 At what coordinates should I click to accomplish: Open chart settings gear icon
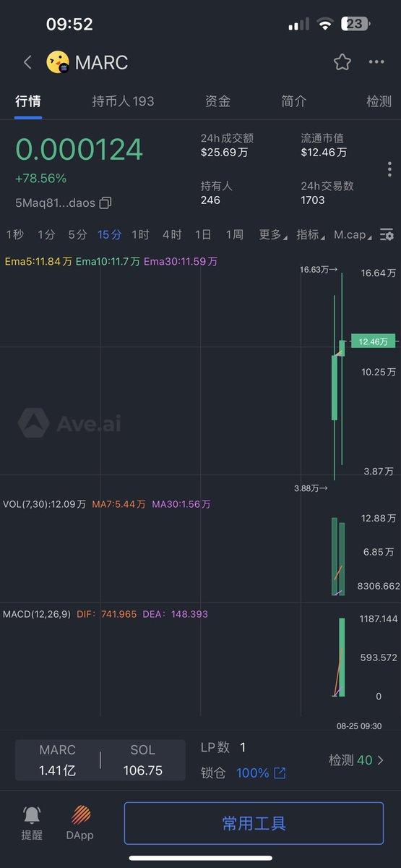pyautogui.click(x=387, y=234)
